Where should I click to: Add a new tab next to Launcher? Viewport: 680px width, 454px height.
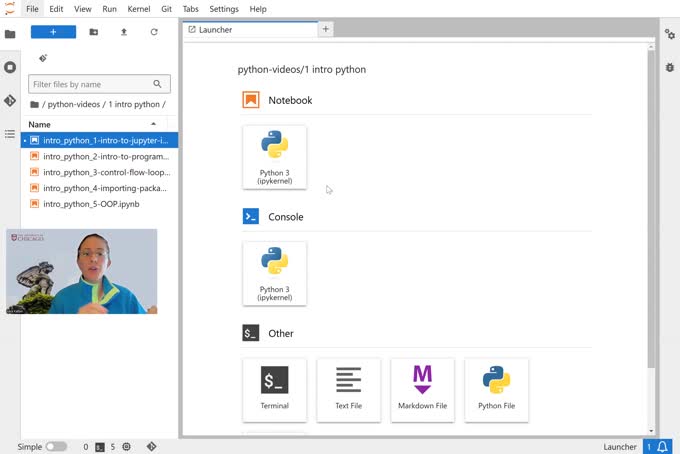click(x=325, y=30)
